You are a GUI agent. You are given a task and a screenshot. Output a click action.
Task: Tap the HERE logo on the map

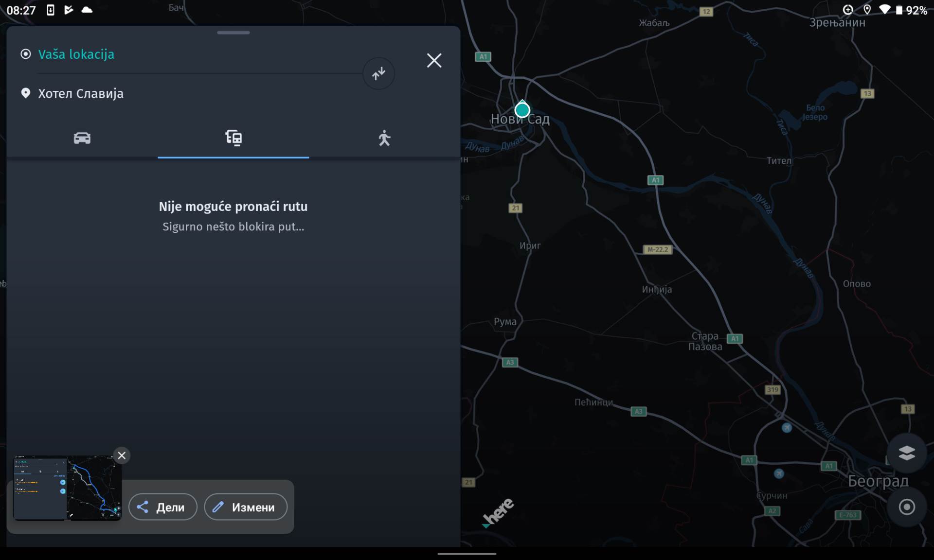pyautogui.click(x=498, y=512)
